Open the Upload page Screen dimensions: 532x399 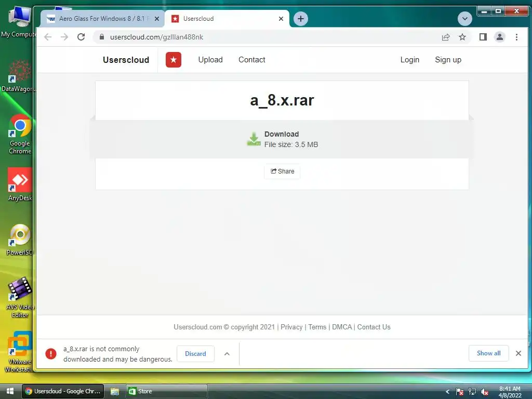210,60
